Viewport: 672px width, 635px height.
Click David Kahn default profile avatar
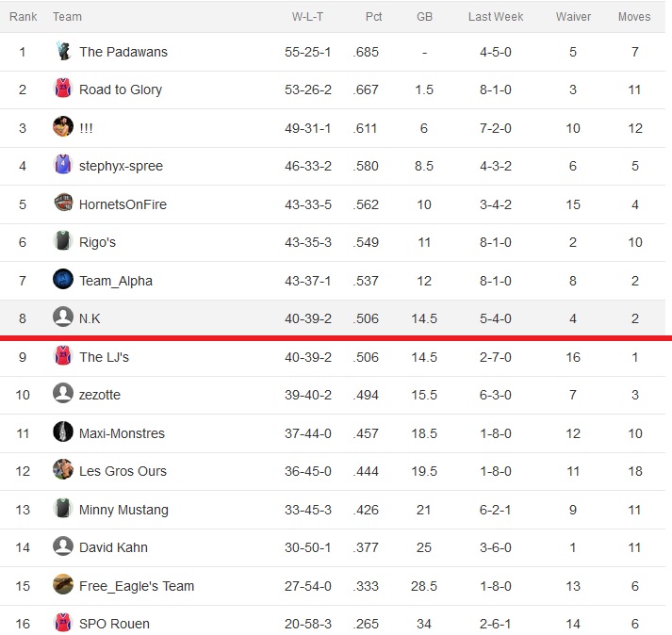(x=63, y=546)
